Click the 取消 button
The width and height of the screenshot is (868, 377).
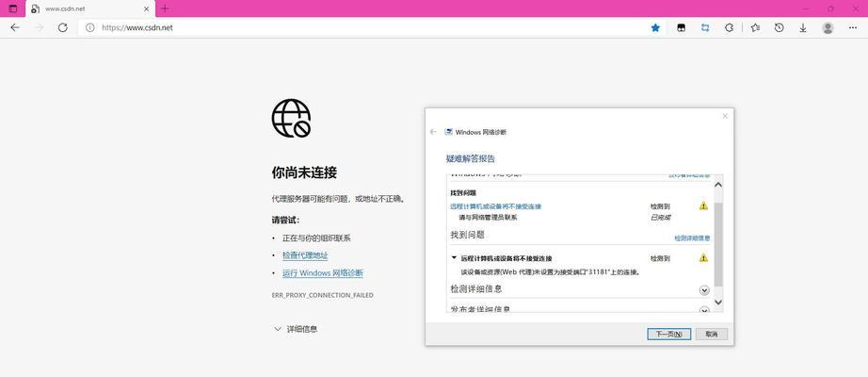(712, 335)
